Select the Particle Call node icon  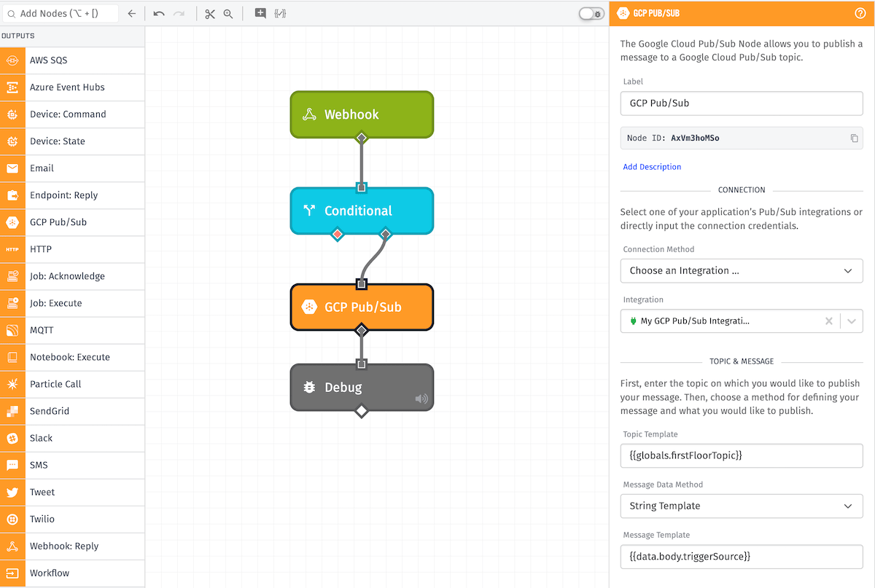[12, 384]
